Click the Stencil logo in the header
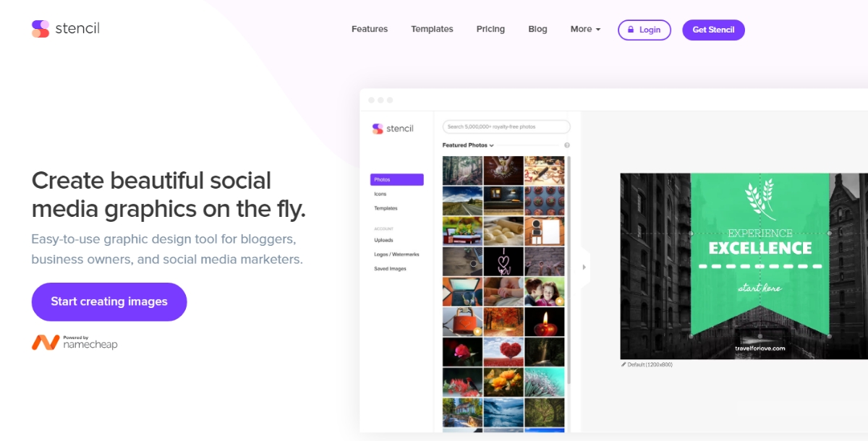 tap(66, 29)
